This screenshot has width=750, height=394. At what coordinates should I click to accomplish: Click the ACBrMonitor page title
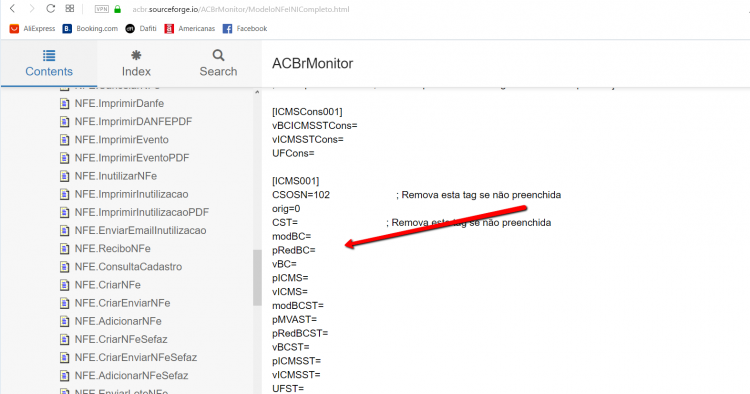pos(312,64)
